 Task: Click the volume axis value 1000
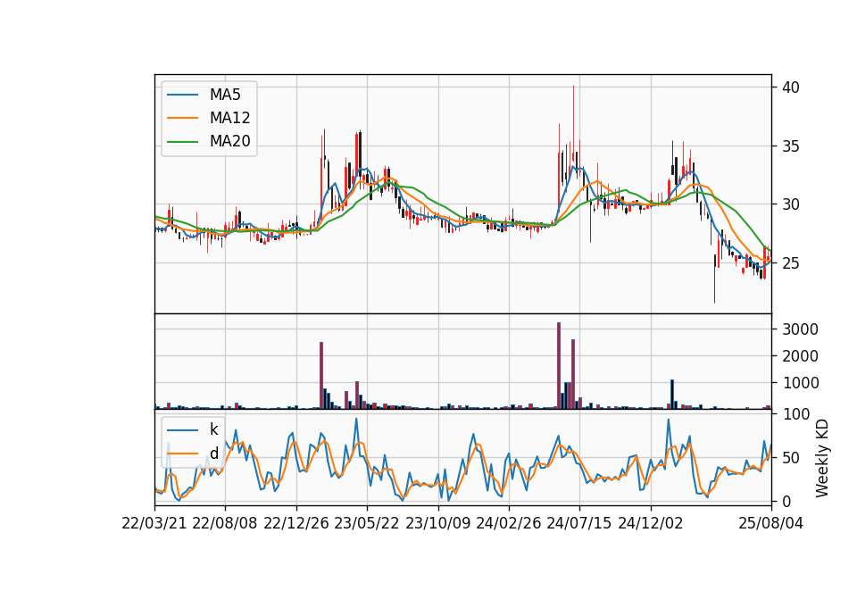(800, 383)
